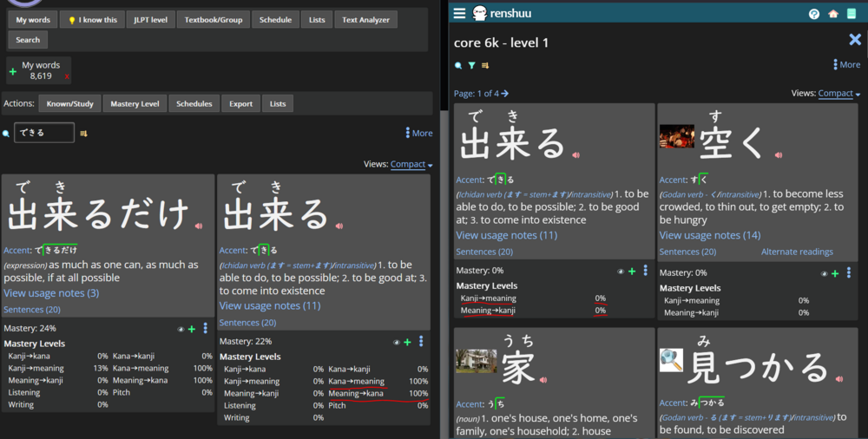Screen dimensions: 868x439
Task: Click the Search button
Action: point(28,40)
